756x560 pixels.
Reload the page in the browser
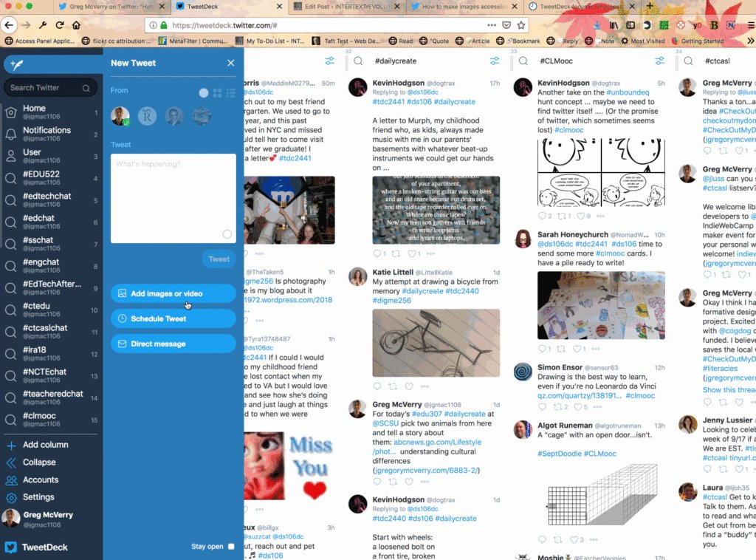coord(60,25)
